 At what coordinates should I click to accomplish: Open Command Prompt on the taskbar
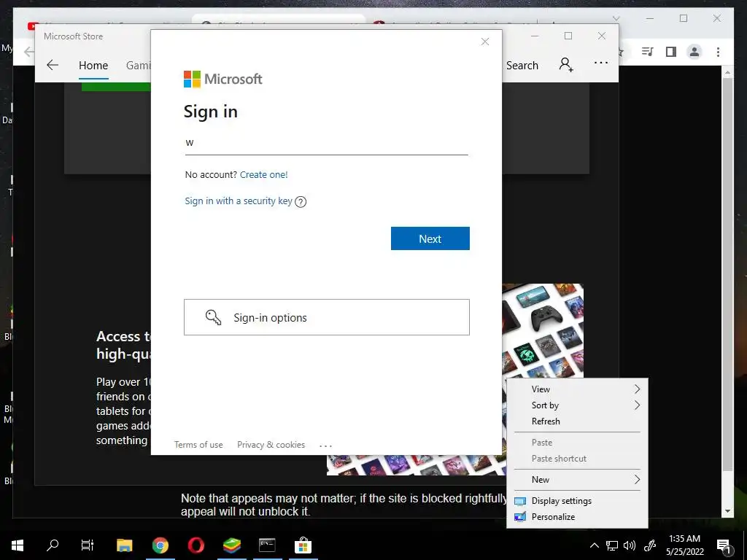267,545
